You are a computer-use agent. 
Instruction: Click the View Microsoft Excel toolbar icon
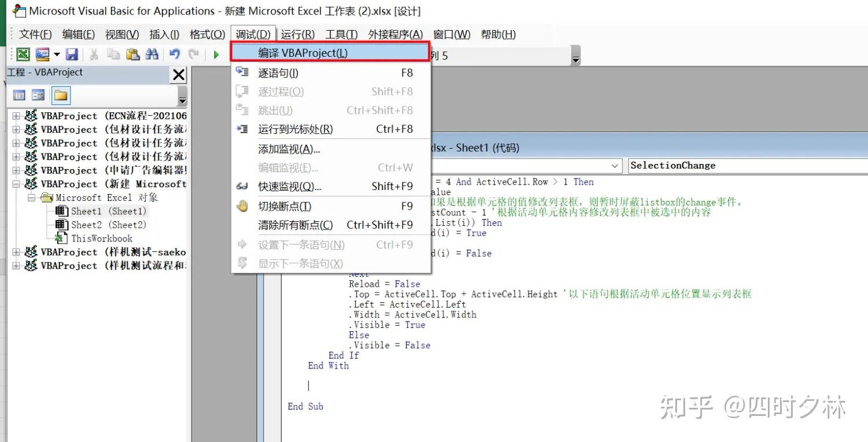23,54
